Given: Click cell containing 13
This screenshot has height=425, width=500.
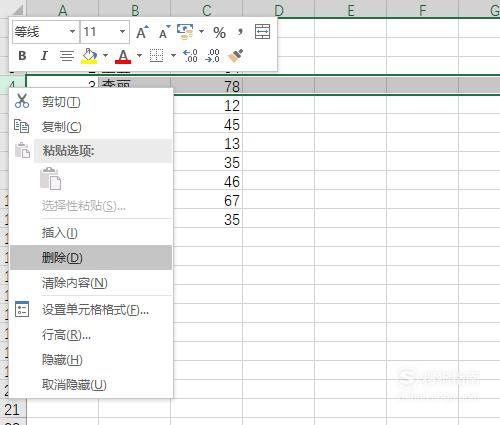Looking at the screenshot, I should tap(207, 144).
